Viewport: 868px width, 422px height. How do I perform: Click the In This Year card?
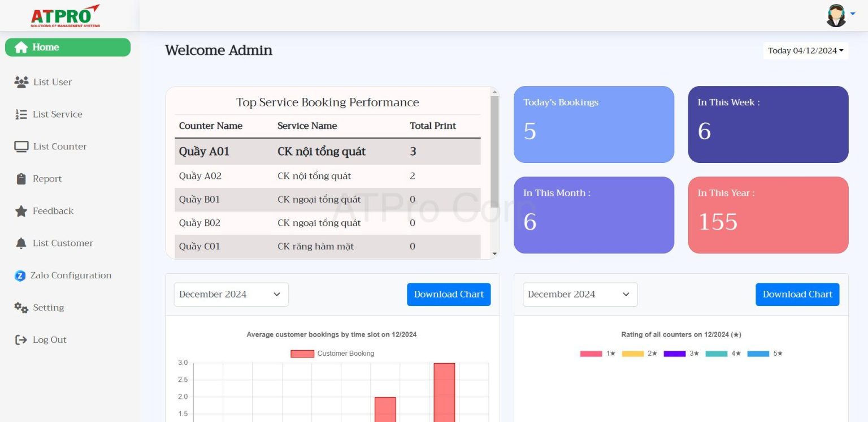click(768, 215)
